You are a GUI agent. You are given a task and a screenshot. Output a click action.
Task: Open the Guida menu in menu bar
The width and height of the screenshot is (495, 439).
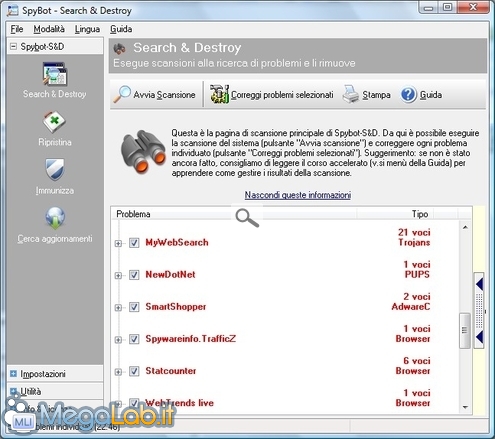tap(121, 29)
